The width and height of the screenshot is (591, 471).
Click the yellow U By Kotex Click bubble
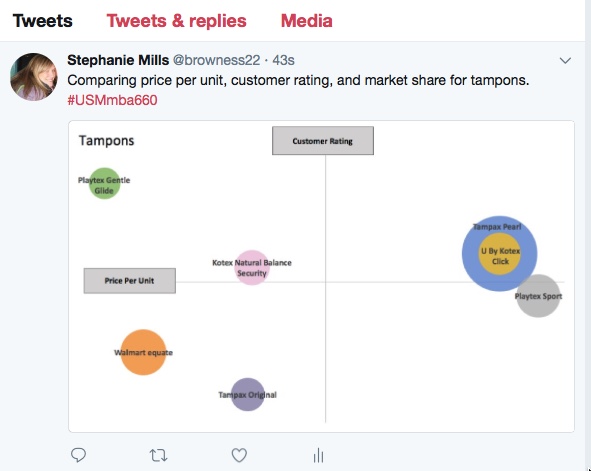pyautogui.click(x=499, y=254)
